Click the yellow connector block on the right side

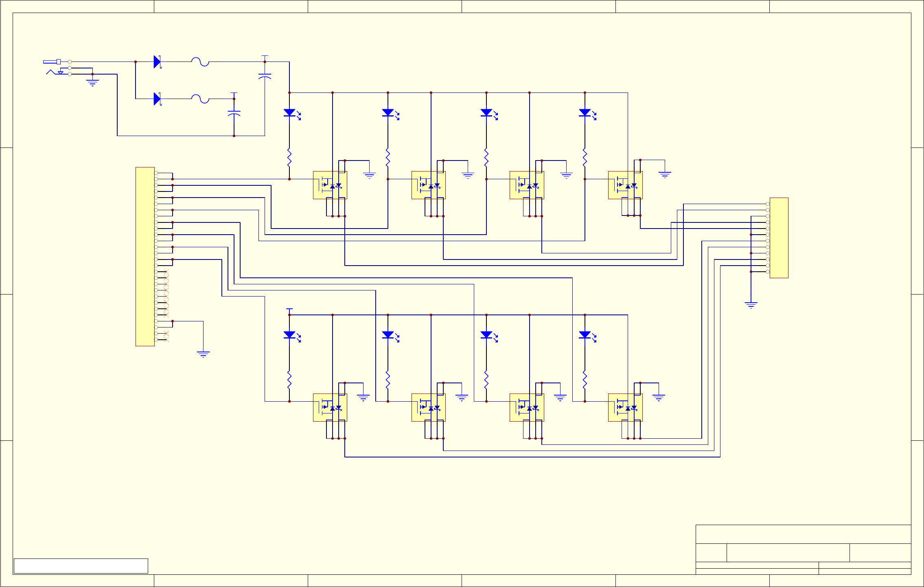coord(779,238)
